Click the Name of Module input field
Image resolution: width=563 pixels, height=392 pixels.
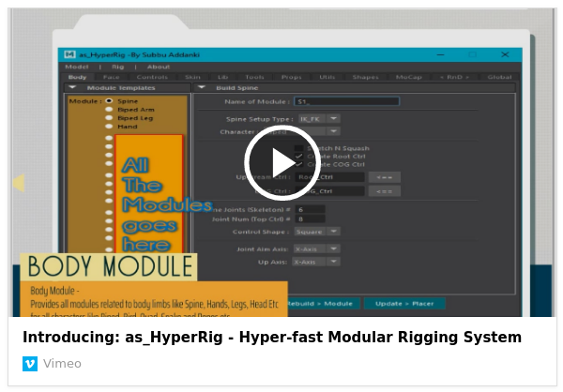tap(346, 101)
